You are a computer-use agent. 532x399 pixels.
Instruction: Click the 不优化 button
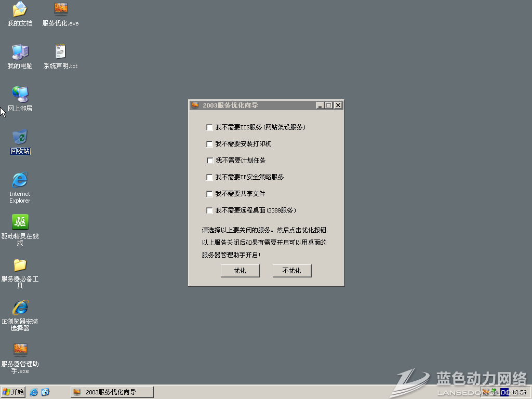292,271
